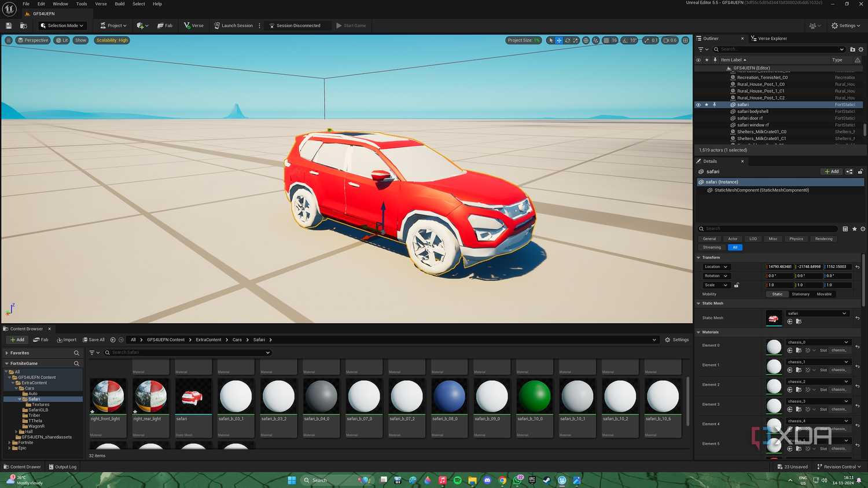The width and height of the screenshot is (868, 488).
Task: Select the green safari_b_10_0 material thumbnail
Action: pyautogui.click(x=534, y=397)
